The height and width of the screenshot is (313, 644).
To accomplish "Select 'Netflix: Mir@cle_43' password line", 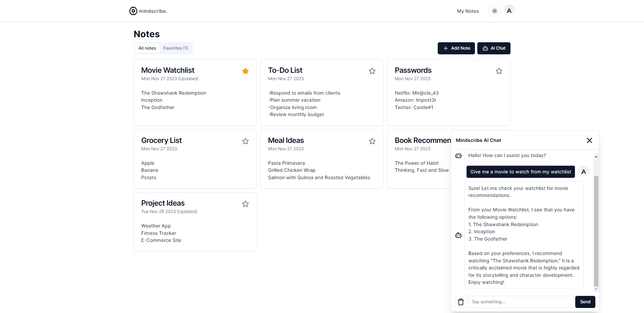I will coord(417,93).
